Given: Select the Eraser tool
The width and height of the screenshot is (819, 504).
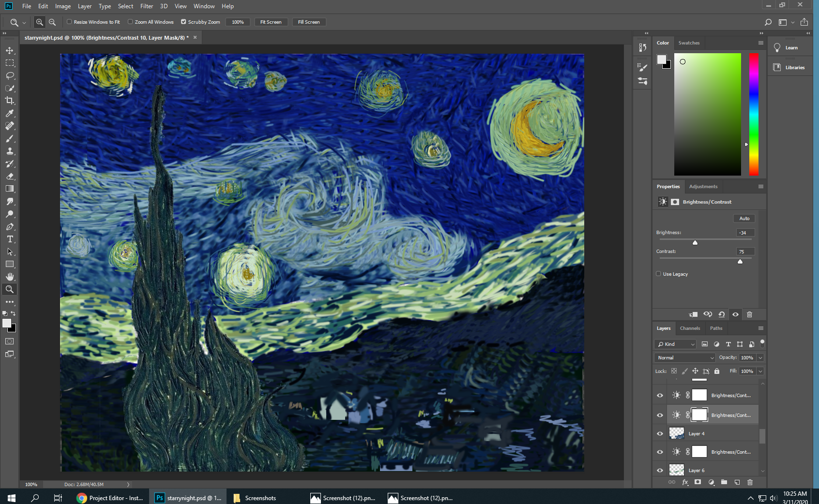Looking at the screenshot, I should [x=10, y=176].
